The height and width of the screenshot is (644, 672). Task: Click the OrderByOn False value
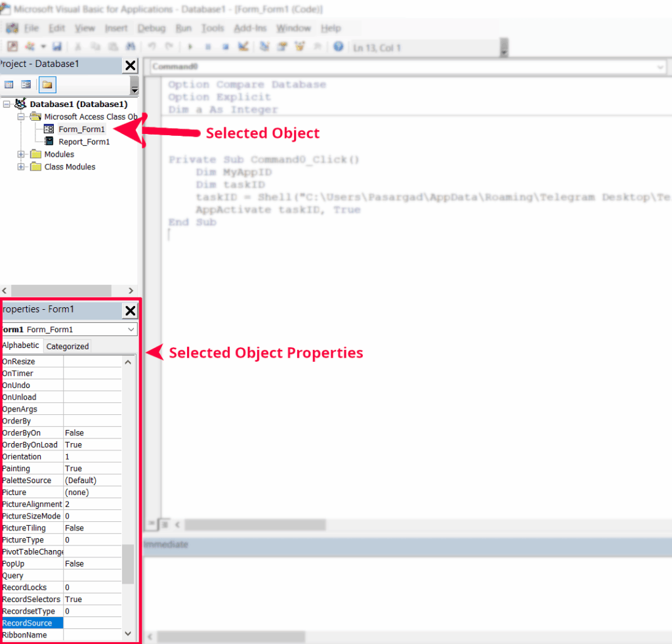pos(93,433)
